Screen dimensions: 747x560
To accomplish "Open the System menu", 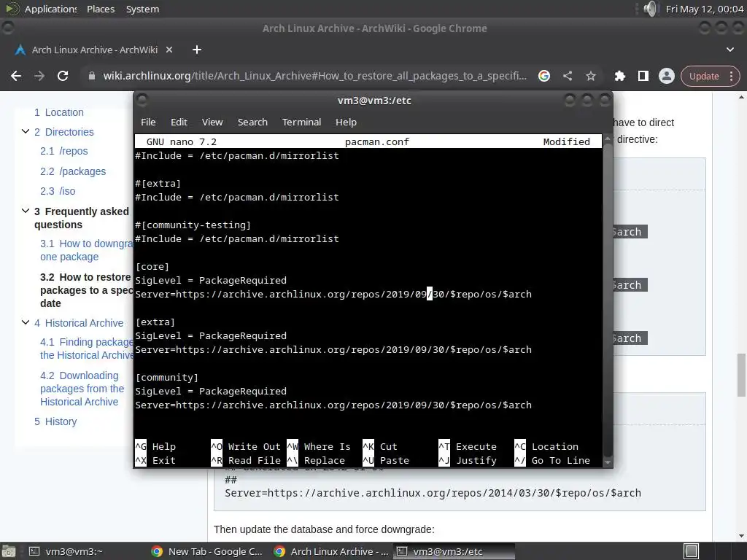I will [142, 9].
